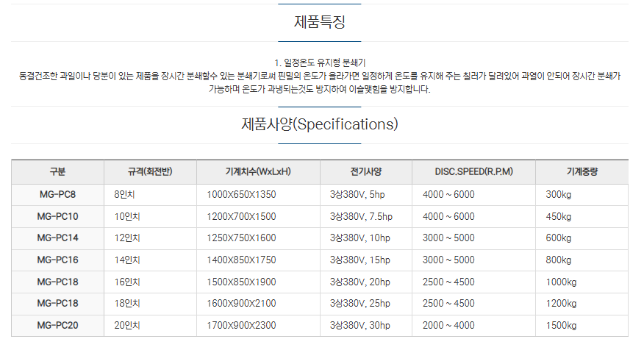The height and width of the screenshot is (339, 644).
Task: Click the 제품사양(Specifications) heading
Action: [x=320, y=124]
